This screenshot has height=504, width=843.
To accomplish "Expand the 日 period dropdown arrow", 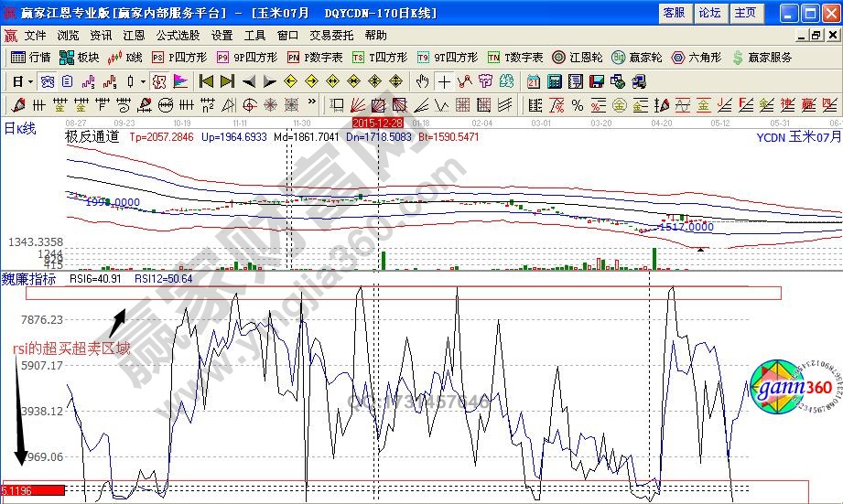I will tap(30, 81).
